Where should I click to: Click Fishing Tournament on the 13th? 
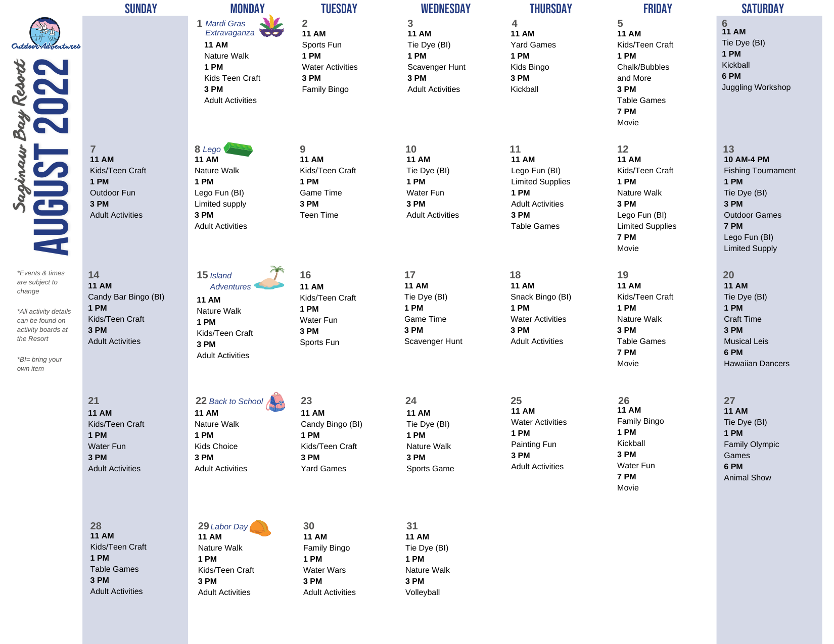[760, 171]
